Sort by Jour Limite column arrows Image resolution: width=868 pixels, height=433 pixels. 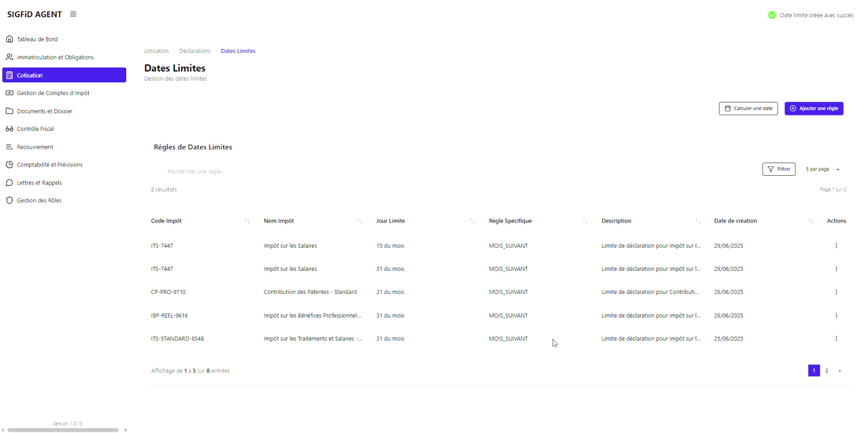tap(472, 221)
